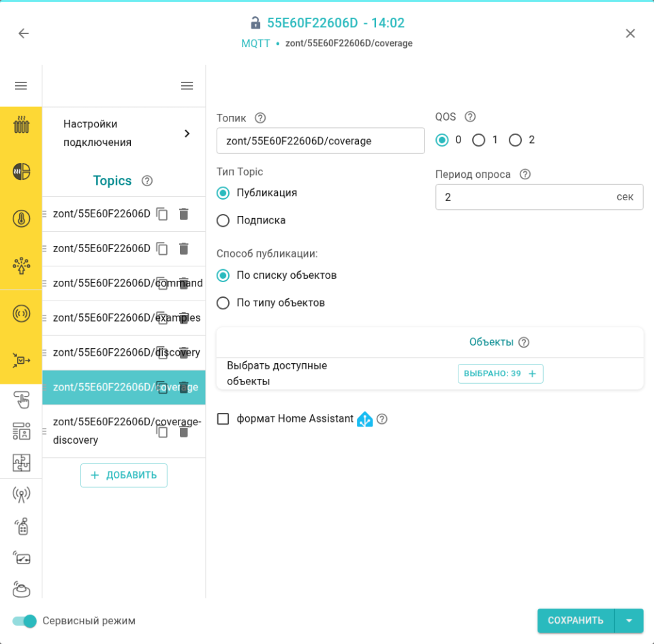Delete the first zont/55E60F22606D topic

pyautogui.click(x=183, y=214)
